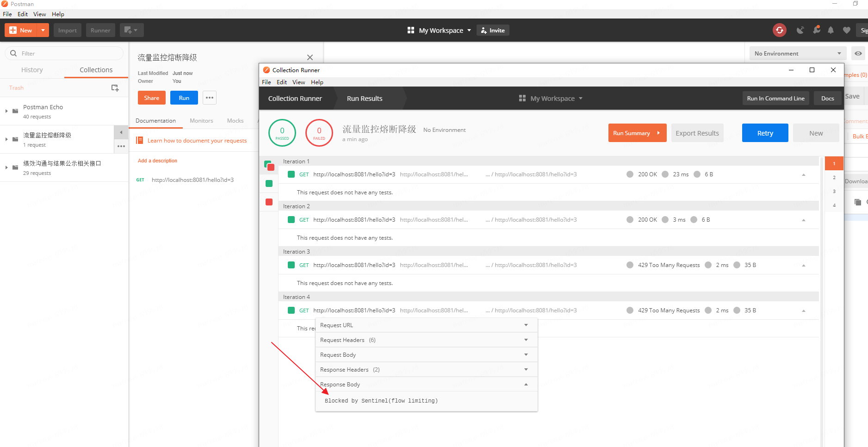Viewport: 868px width, 447px height.
Task: Open the more actions button beside Run
Action: point(210,98)
